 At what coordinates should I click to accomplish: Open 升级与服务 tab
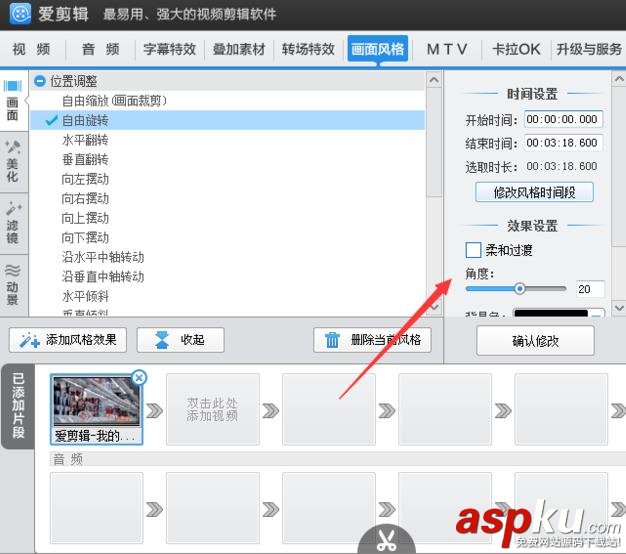click(x=589, y=49)
